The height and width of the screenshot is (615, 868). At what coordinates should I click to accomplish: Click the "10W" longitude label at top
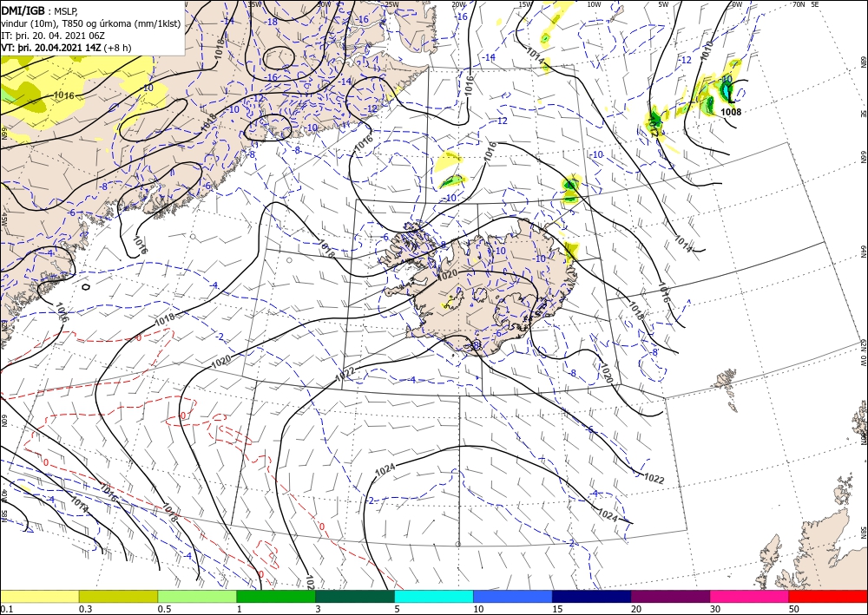(594, 4)
